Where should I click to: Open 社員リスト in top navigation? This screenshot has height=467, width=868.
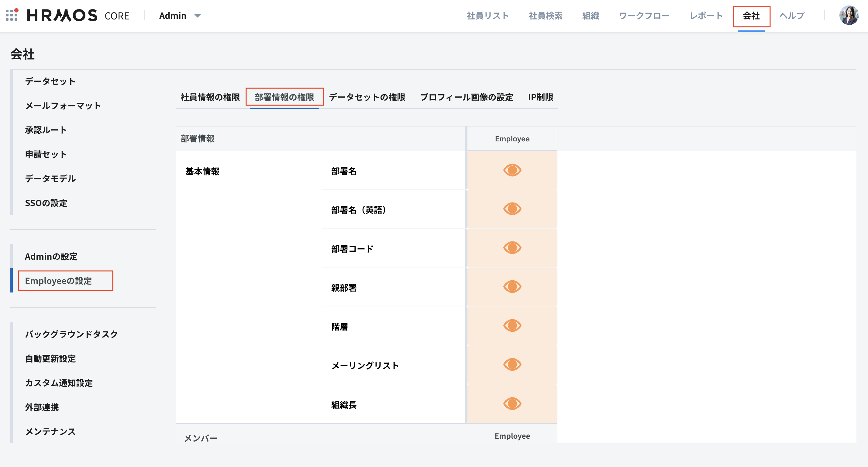coord(487,16)
